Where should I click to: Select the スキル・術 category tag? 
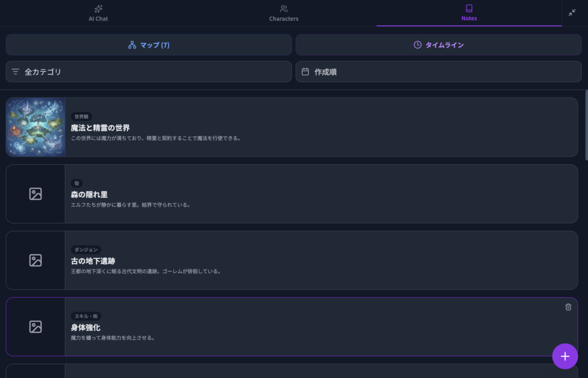click(87, 316)
